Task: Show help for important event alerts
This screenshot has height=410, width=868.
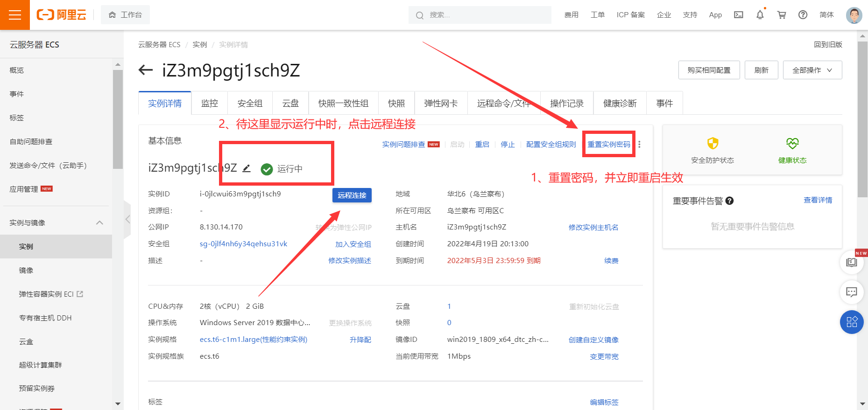Action: coord(730,201)
